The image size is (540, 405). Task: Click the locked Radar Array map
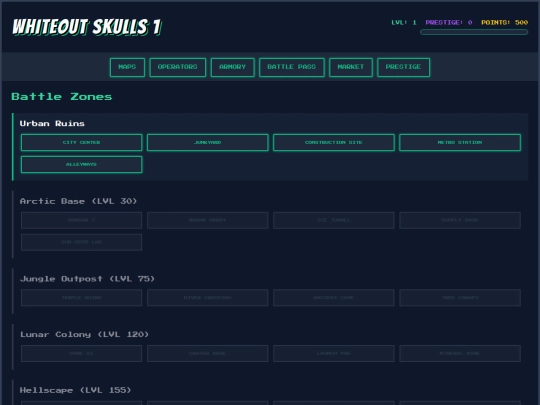pos(208,220)
